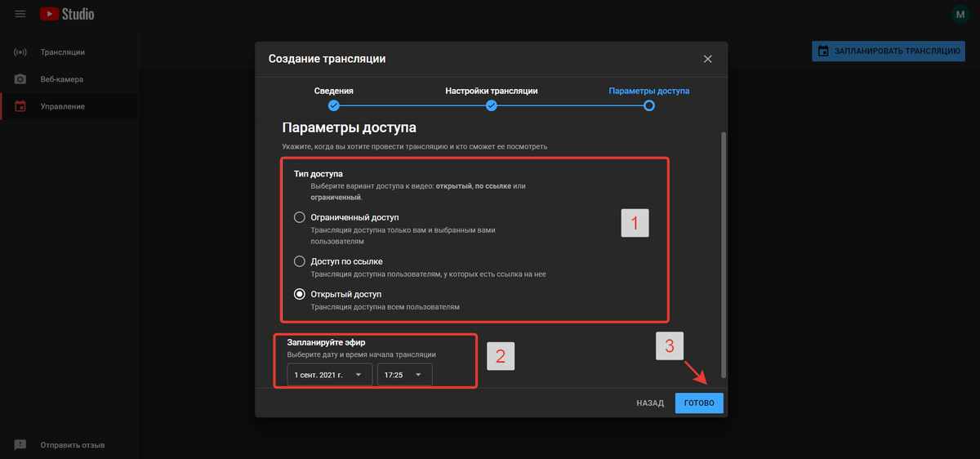Select Открытый доступ radio option
Image resolution: width=980 pixels, height=459 pixels.
300,294
